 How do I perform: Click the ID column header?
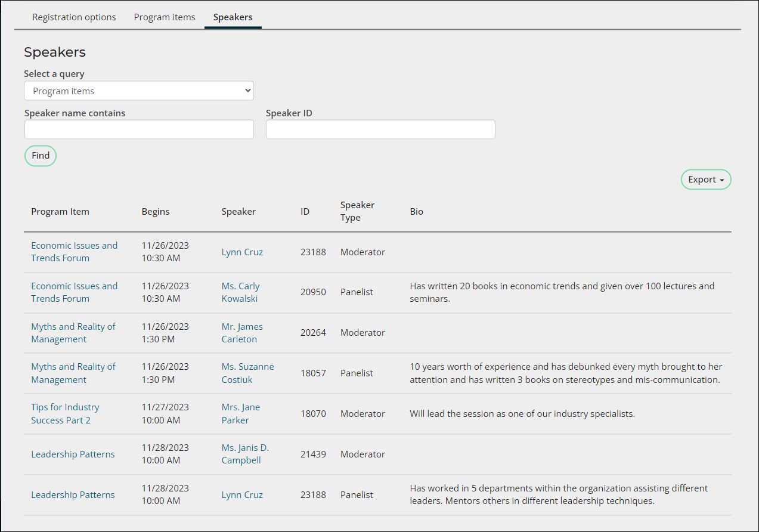pyautogui.click(x=305, y=211)
